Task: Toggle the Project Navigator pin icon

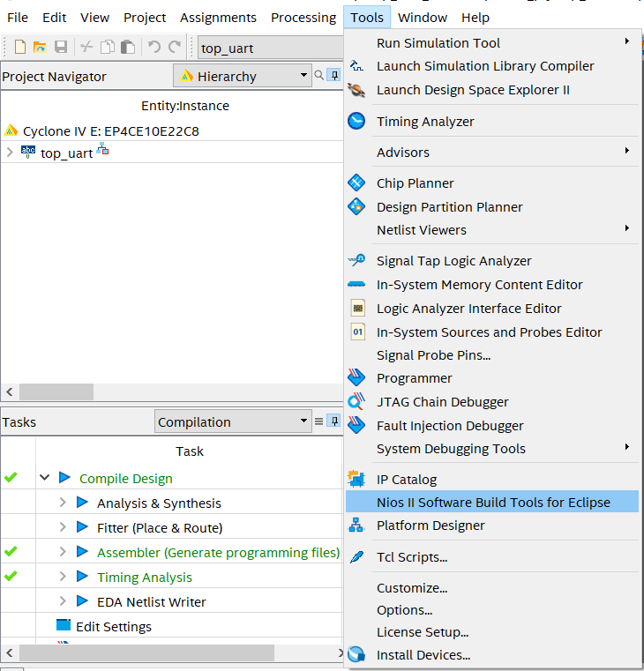Action: tap(334, 75)
